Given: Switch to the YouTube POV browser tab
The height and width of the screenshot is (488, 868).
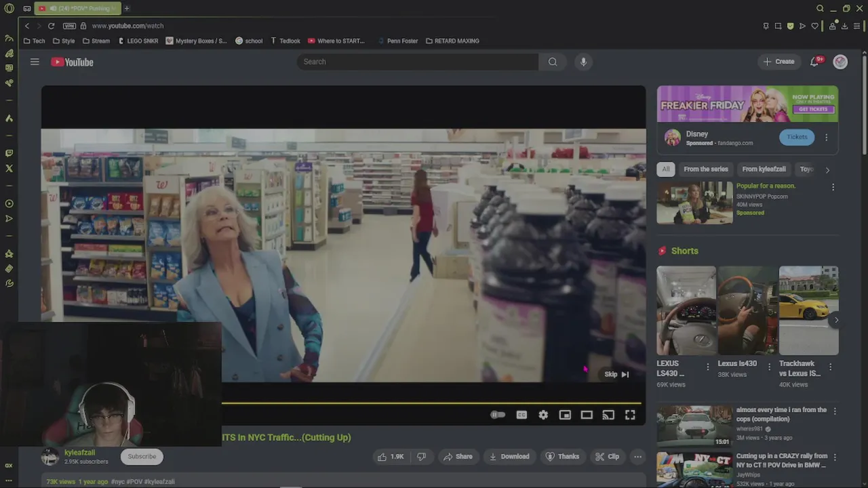Looking at the screenshot, I should (x=77, y=8).
